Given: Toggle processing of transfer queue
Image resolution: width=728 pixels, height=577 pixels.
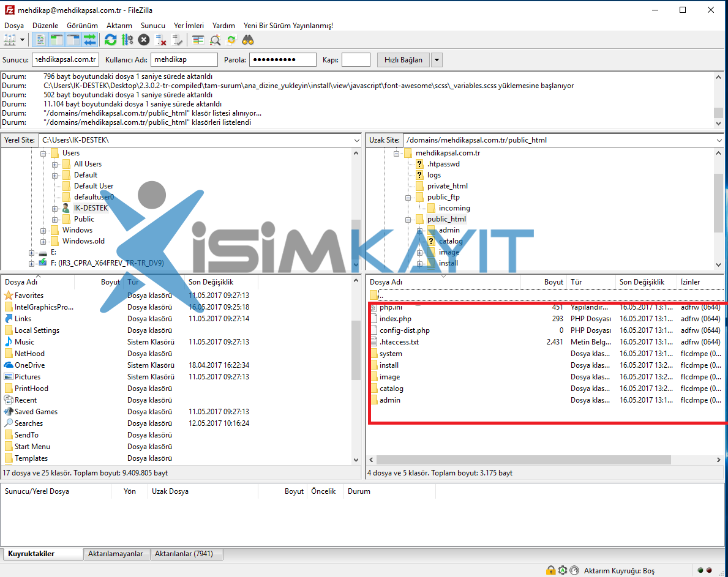Looking at the screenshot, I should (x=127, y=40).
